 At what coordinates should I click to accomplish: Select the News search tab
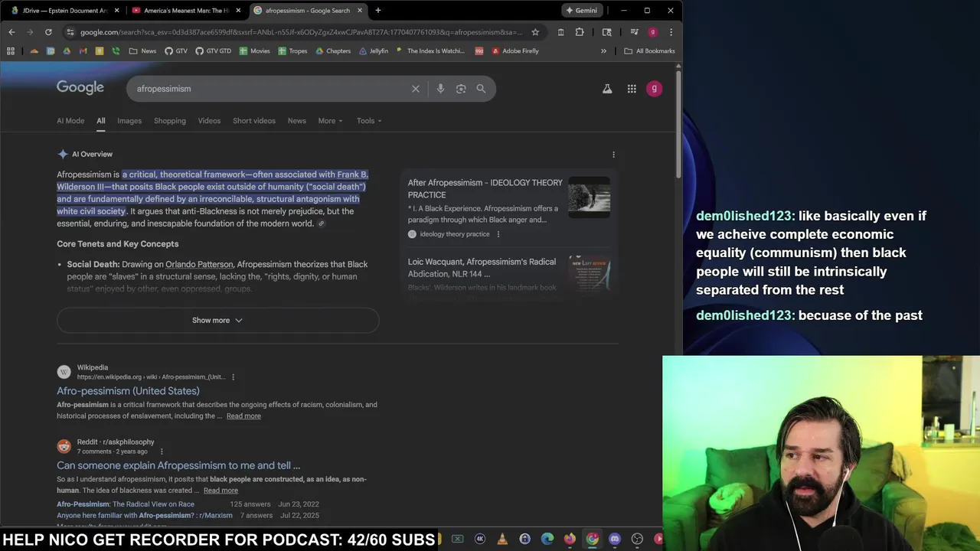[297, 121]
